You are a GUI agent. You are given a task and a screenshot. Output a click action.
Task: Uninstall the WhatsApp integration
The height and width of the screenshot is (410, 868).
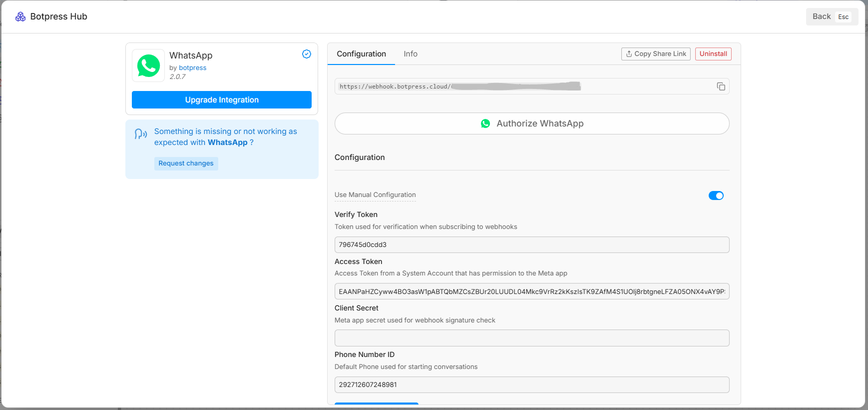[x=713, y=54]
